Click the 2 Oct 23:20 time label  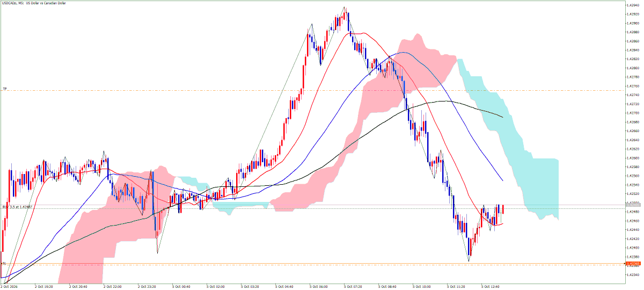(147, 287)
